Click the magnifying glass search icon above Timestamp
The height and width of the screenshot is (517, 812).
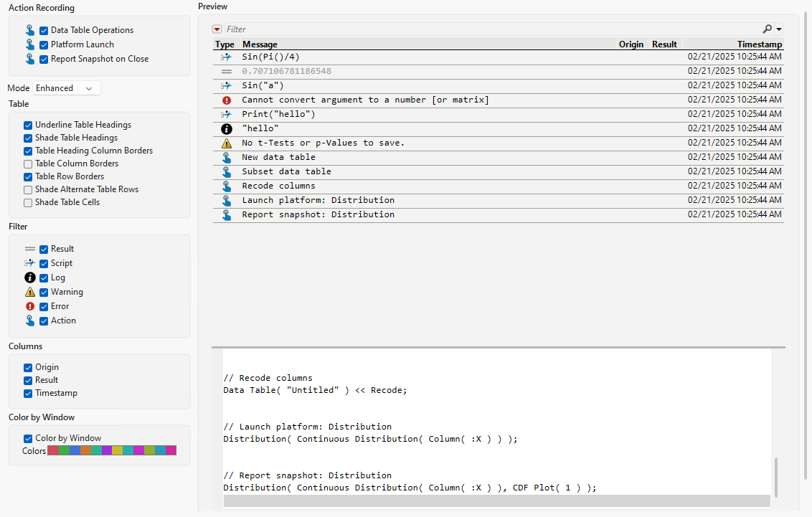(x=768, y=29)
